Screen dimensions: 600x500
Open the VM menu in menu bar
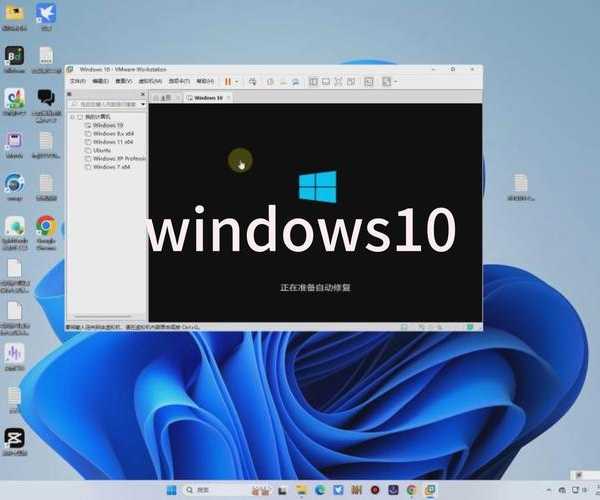(148, 80)
